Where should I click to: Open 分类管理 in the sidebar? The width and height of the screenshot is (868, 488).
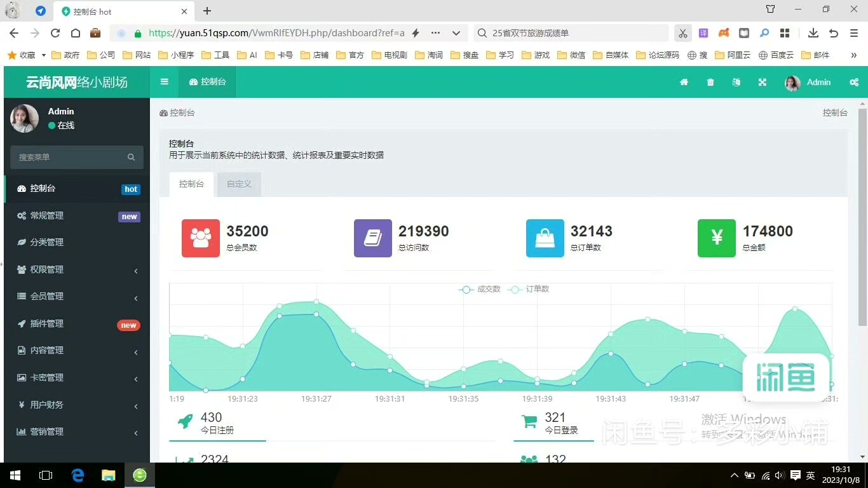click(x=47, y=243)
